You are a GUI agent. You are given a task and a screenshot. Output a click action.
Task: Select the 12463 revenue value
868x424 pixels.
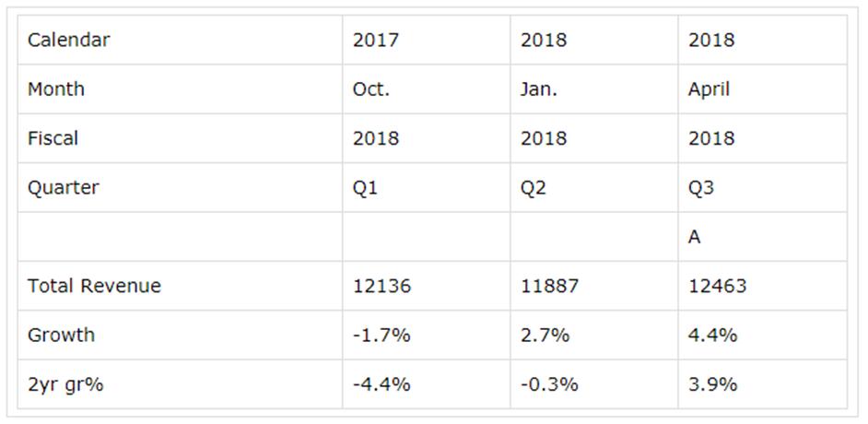point(717,286)
